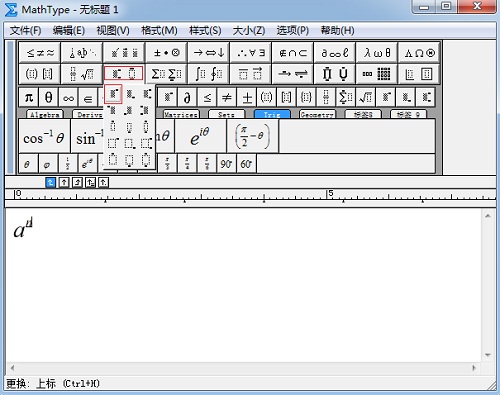
Task: Insert the 90 degrees item
Action: (226, 164)
